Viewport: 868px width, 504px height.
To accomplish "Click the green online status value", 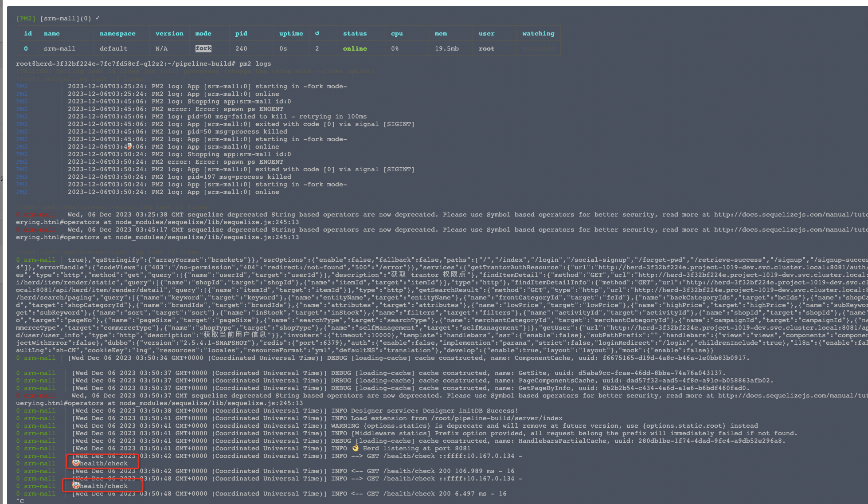I will coord(355,48).
